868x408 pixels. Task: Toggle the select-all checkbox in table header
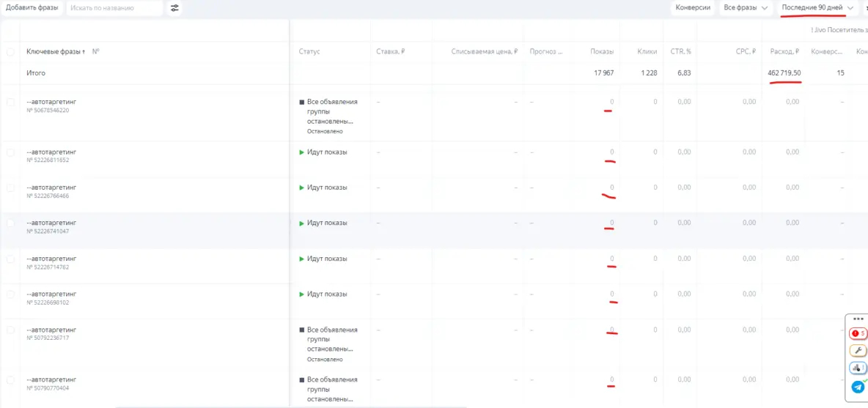click(10, 52)
